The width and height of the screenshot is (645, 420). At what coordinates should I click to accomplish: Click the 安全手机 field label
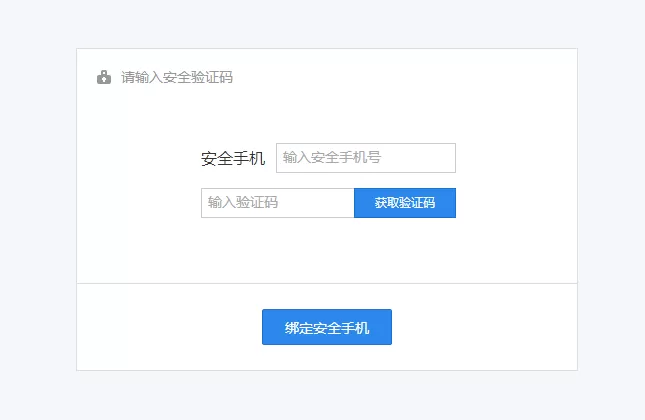233,158
